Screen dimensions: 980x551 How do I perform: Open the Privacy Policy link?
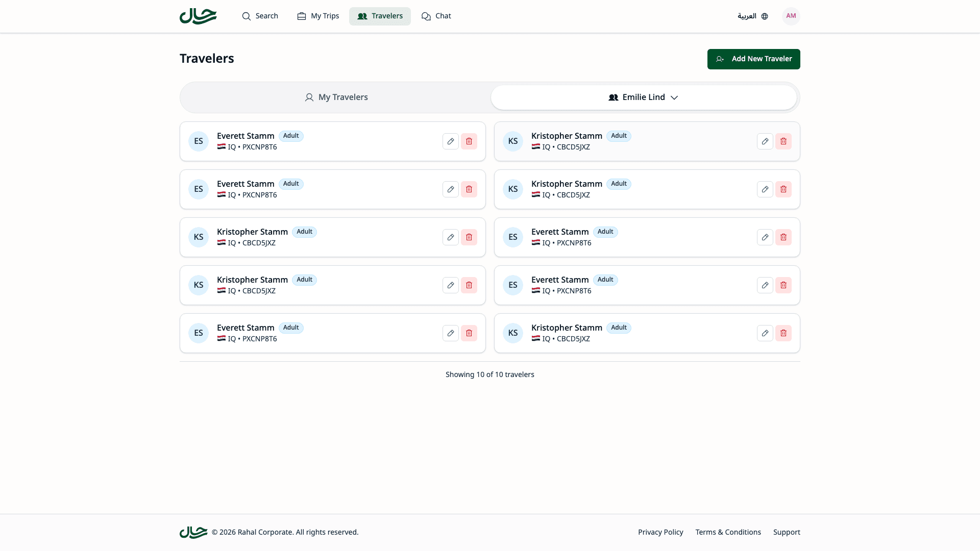coord(660,532)
